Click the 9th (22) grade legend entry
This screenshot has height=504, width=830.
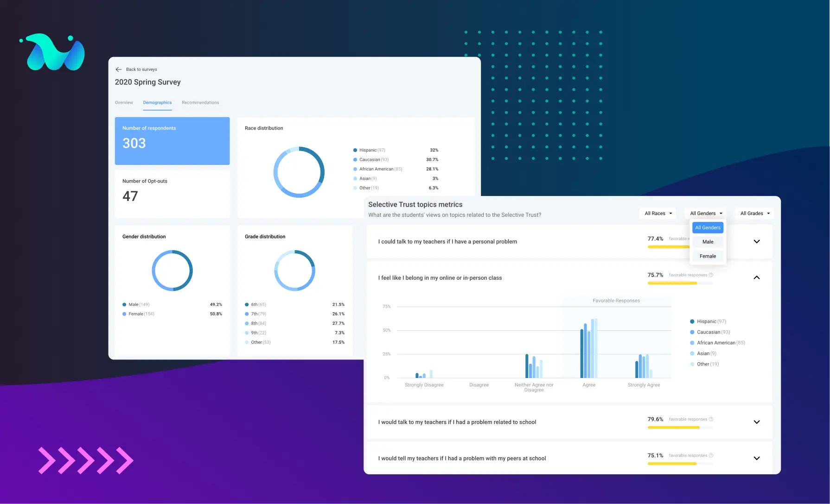255,333
